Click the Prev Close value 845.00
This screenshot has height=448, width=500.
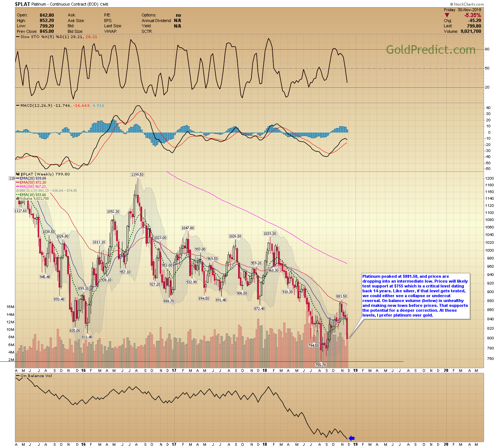click(x=47, y=31)
